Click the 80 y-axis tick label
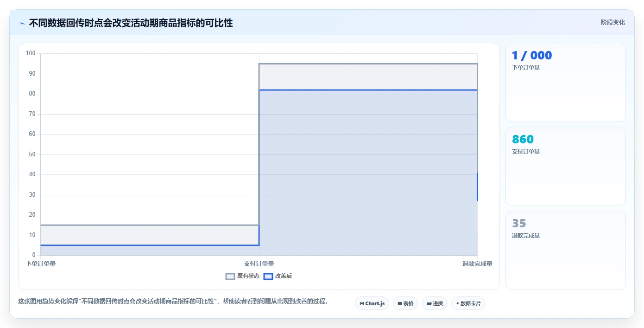Image resolution: width=644 pixels, height=328 pixels. [32, 94]
